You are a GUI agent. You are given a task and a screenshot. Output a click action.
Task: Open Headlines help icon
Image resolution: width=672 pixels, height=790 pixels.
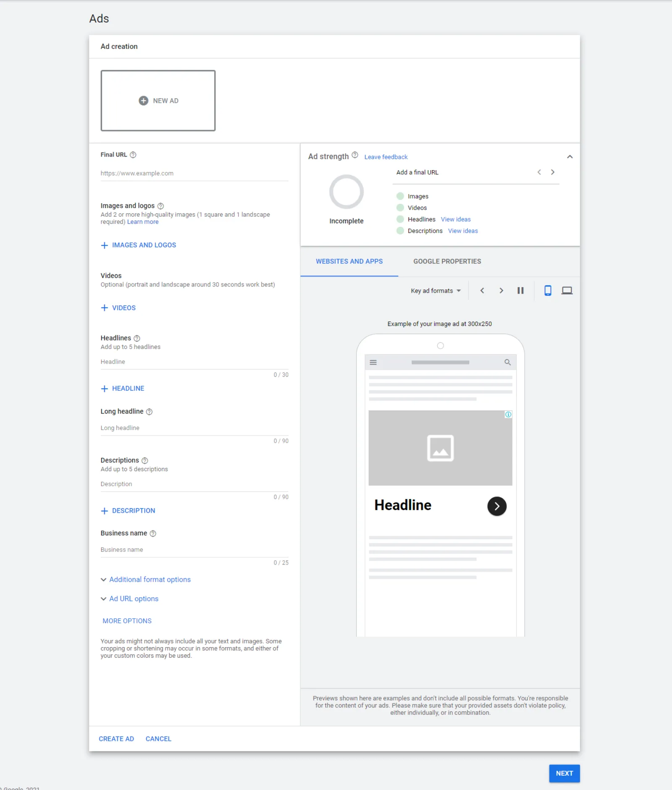[137, 339]
